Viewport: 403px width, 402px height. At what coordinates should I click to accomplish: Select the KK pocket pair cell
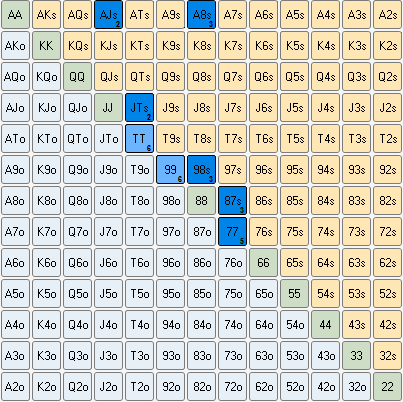point(46,46)
